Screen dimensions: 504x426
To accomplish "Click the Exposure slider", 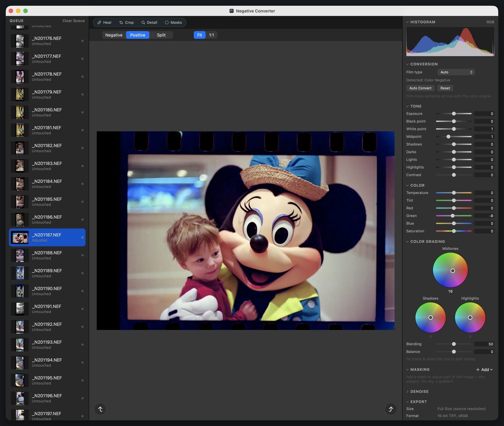I will 454,114.
